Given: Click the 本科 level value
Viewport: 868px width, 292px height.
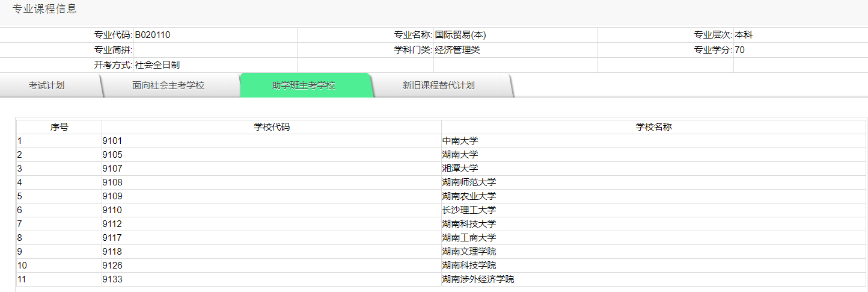Looking at the screenshot, I should coord(744,35).
